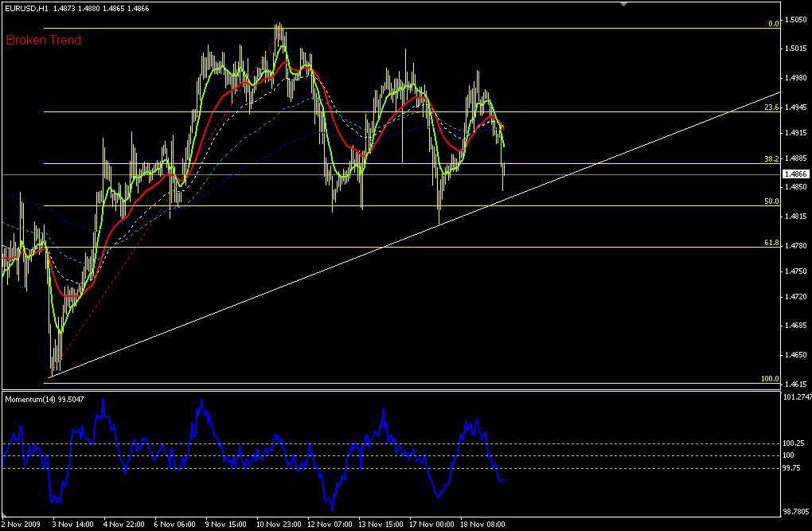Click the 61.8 Fibonacci retracement label
The height and width of the screenshot is (531, 812).
click(x=771, y=243)
